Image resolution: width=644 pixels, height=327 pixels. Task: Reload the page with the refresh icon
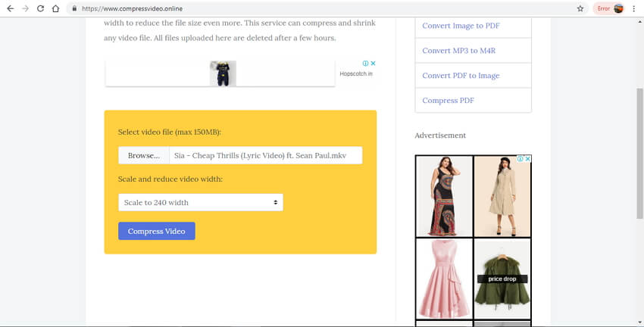coord(40,8)
